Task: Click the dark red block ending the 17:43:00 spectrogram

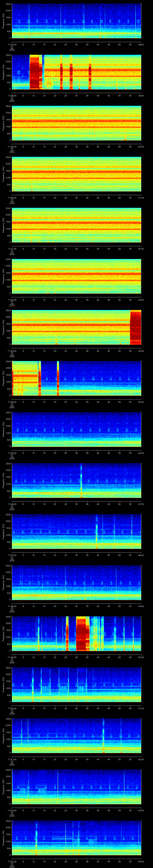Action: coord(136,327)
